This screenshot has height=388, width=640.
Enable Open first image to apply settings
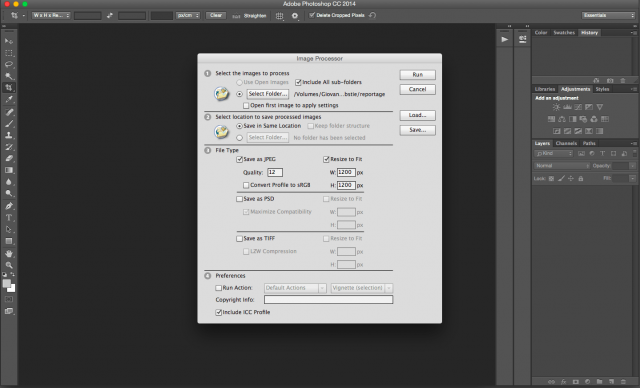pyautogui.click(x=246, y=106)
